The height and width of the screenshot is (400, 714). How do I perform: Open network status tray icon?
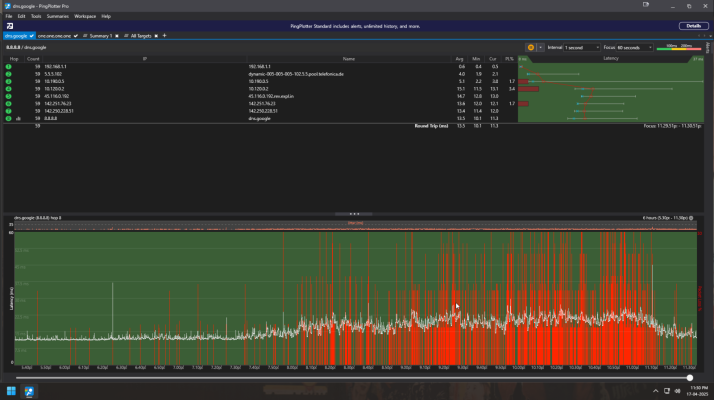tap(667, 391)
